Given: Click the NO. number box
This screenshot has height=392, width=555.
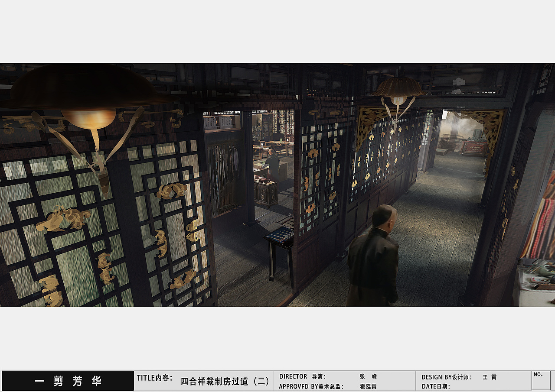Looking at the screenshot, I should 541,380.
